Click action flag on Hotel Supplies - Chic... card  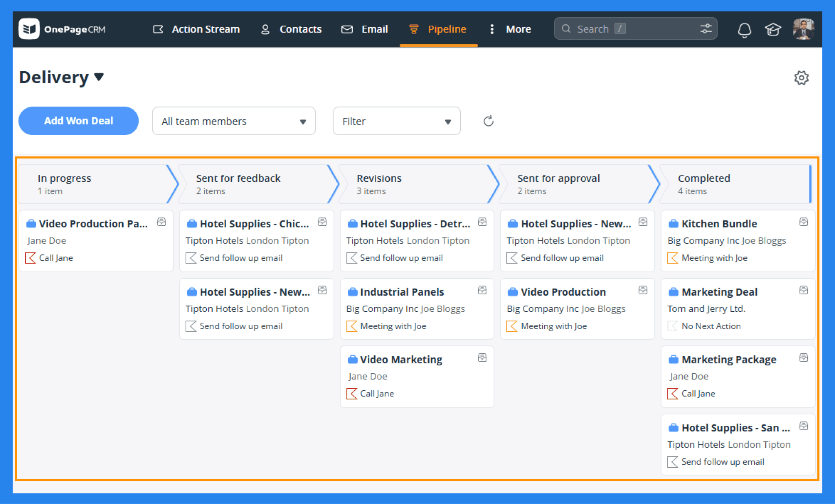191,258
